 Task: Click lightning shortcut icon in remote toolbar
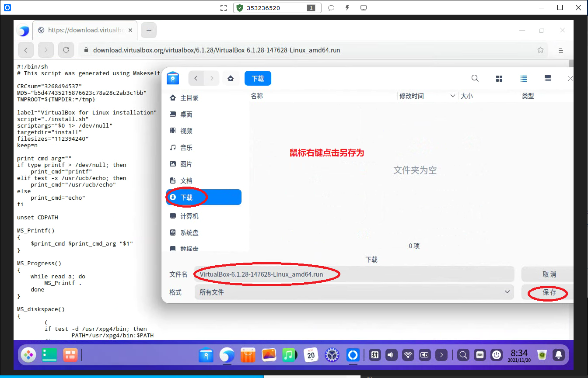[x=347, y=8]
